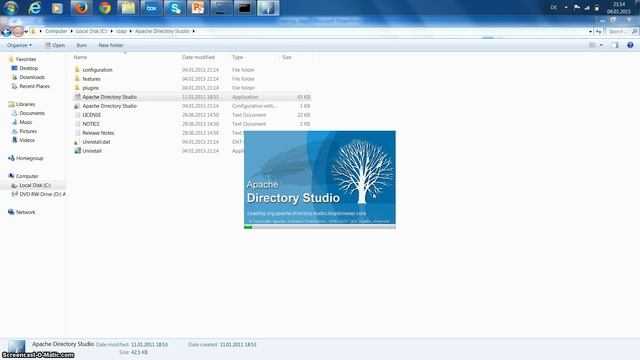Click Local Disk (C:) breadcrumb segment
640x360 pixels.
[91, 31]
